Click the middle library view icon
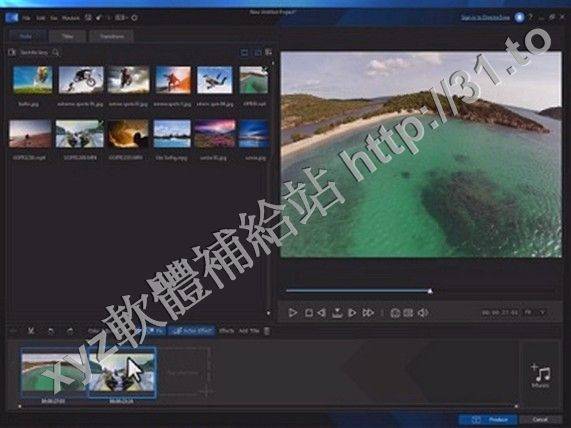Viewport: 571px width, 428px height. coord(257,53)
